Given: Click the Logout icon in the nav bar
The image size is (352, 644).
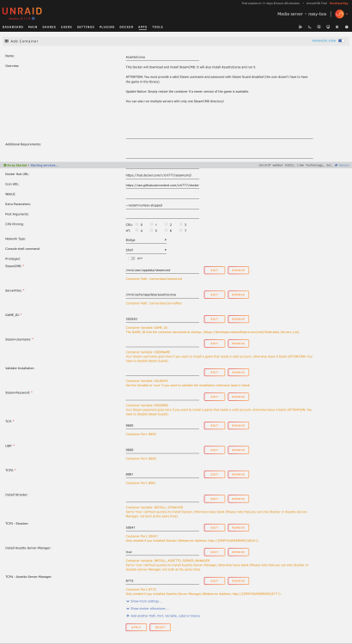Looking at the screenshot, I should tap(300, 27).
